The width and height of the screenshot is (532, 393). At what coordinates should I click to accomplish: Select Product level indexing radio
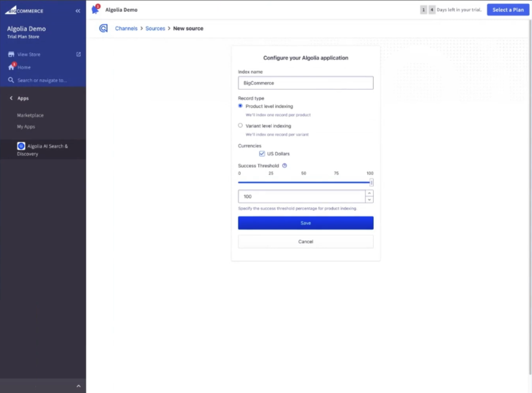[x=240, y=106]
